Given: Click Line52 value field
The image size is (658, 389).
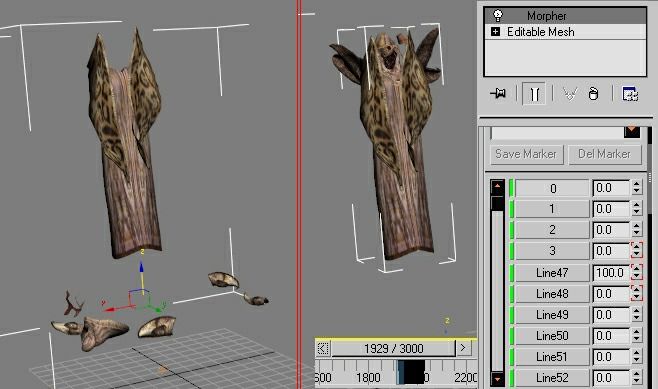Looking at the screenshot, I should click(x=611, y=378).
